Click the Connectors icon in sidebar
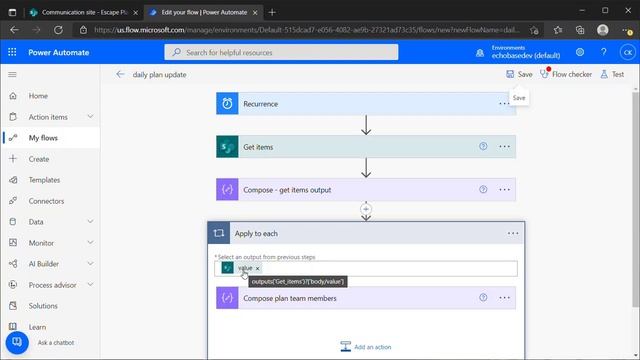This screenshot has height=360, width=640. point(13,201)
